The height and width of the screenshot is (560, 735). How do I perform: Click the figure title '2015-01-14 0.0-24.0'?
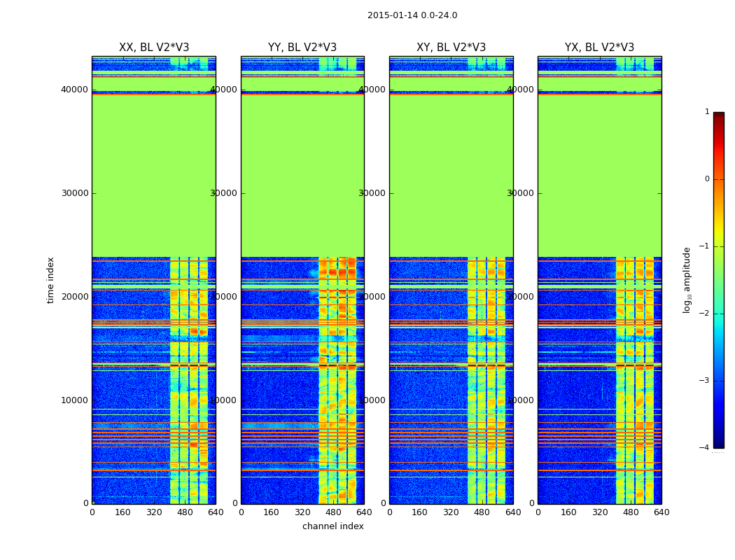tap(412, 15)
